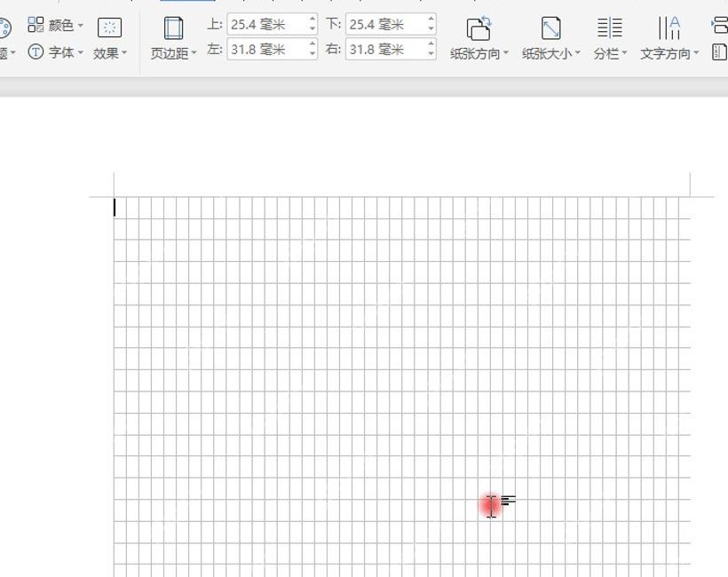Screen dimensions: 728x577
Task: Expand the 页边距 dropdown arrow
Action: click(x=194, y=53)
